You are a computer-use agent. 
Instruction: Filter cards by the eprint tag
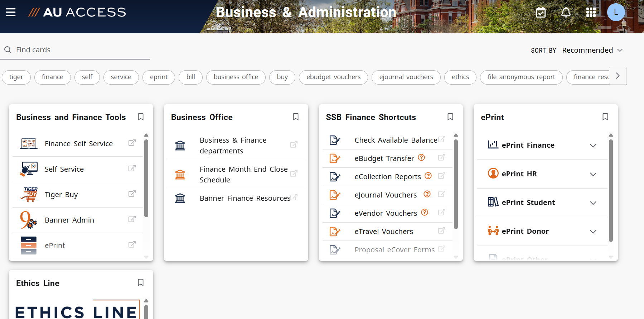pos(159,77)
